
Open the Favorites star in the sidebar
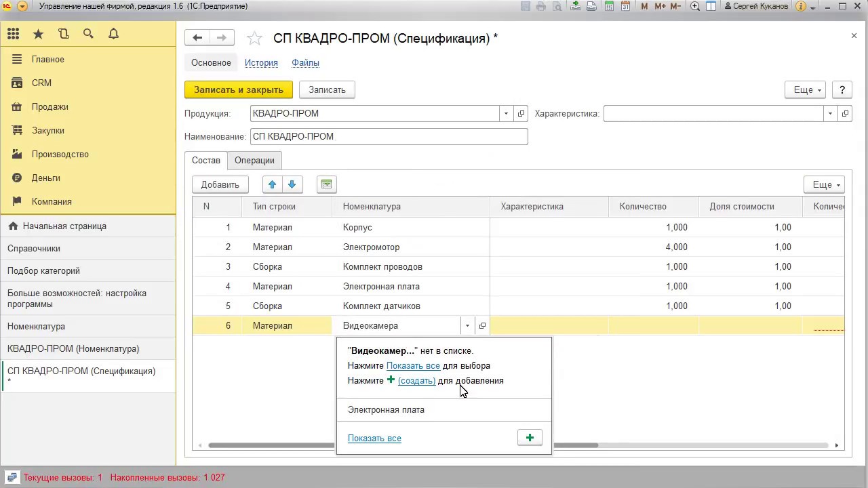[x=39, y=34]
